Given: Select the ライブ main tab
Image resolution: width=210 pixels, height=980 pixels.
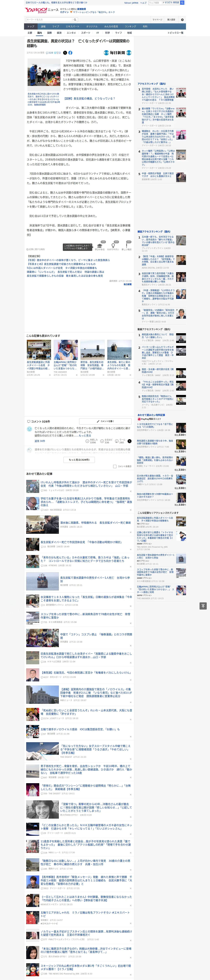Looking at the screenshot, I should pyautogui.click(x=56, y=27).
